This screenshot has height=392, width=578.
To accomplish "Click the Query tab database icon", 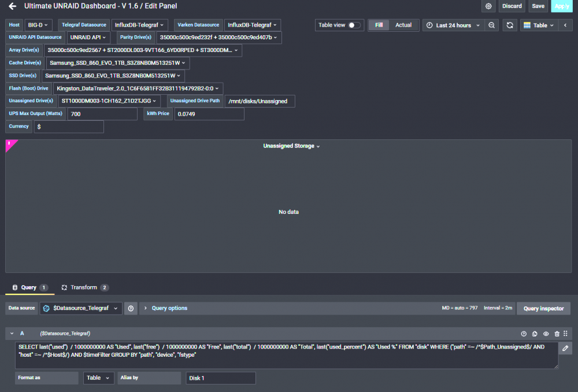I will coord(15,287).
